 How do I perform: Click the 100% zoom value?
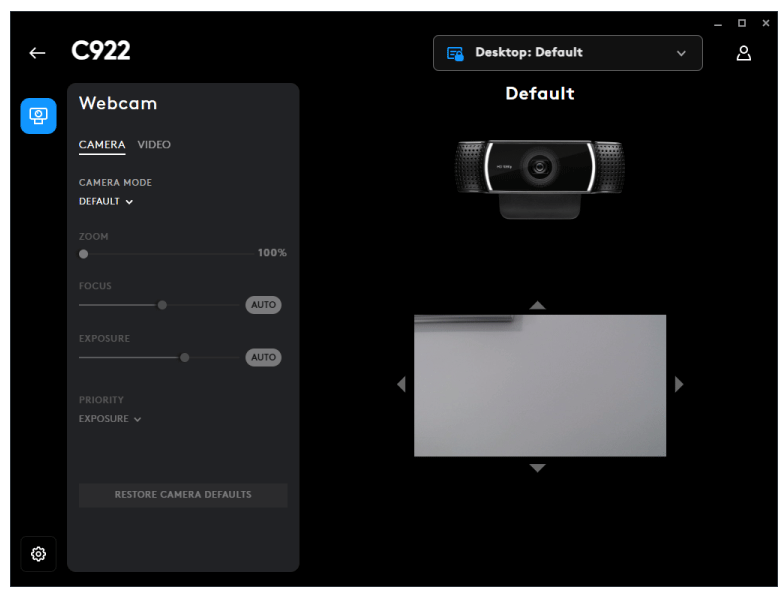tap(272, 252)
